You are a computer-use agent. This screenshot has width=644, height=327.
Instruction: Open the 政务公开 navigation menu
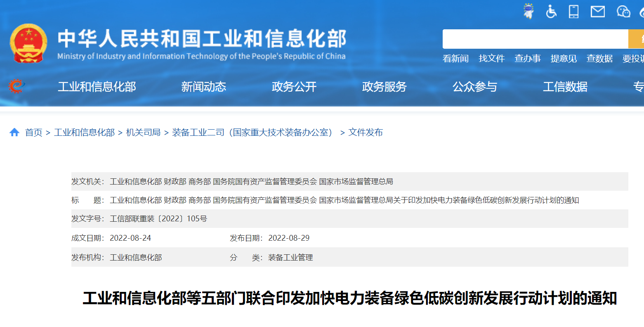[x=294, y=87]
